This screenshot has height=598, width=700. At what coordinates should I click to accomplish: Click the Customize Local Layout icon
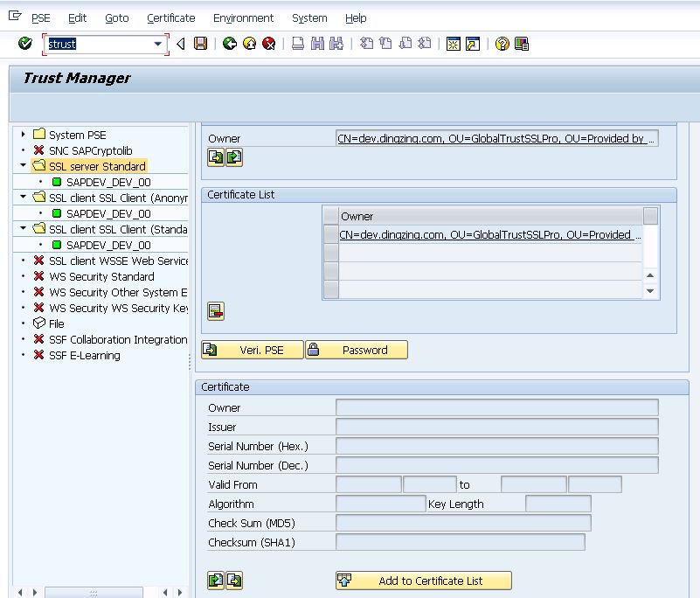click(522, 44)
